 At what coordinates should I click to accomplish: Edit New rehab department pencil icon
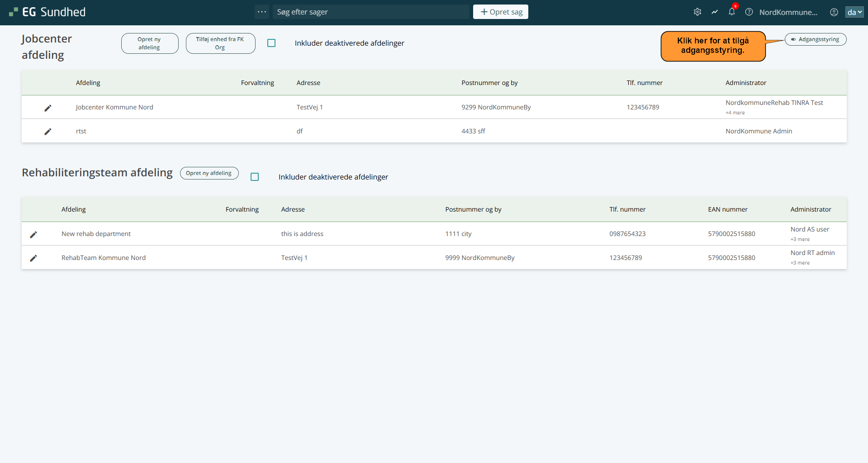[x=33, y=234]
